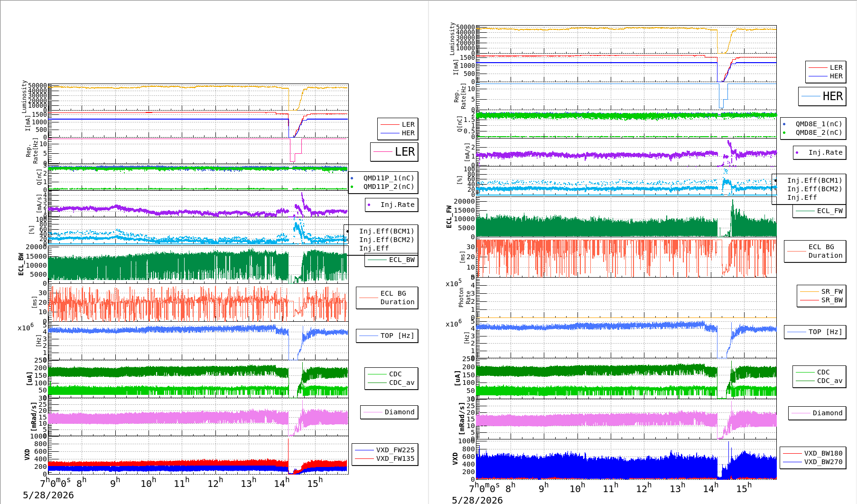Click the SR_BW legend entry

click(x=821, y=300)
